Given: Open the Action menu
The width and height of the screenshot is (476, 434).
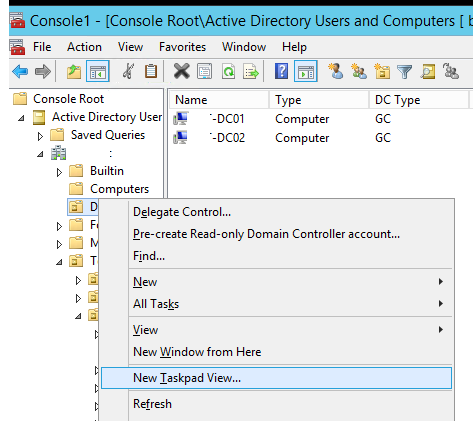Looking at the screenshot, I should pos(84,47).
